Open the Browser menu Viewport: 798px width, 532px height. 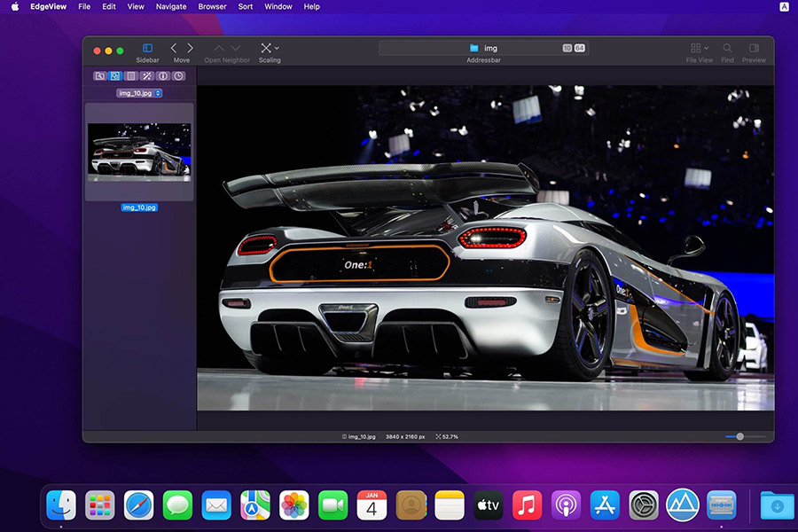coord(212,7)
